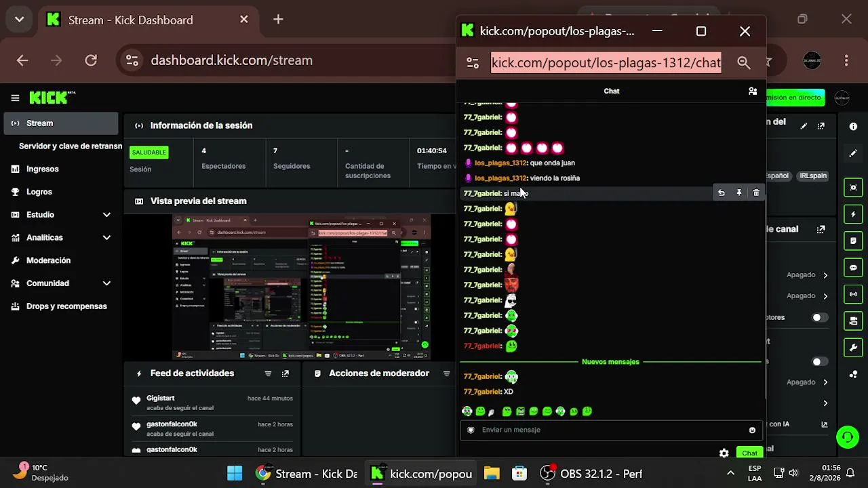868x488 pixels.
Task: Toggle the wrench channel actions widget icon
Action: [853, 348]
